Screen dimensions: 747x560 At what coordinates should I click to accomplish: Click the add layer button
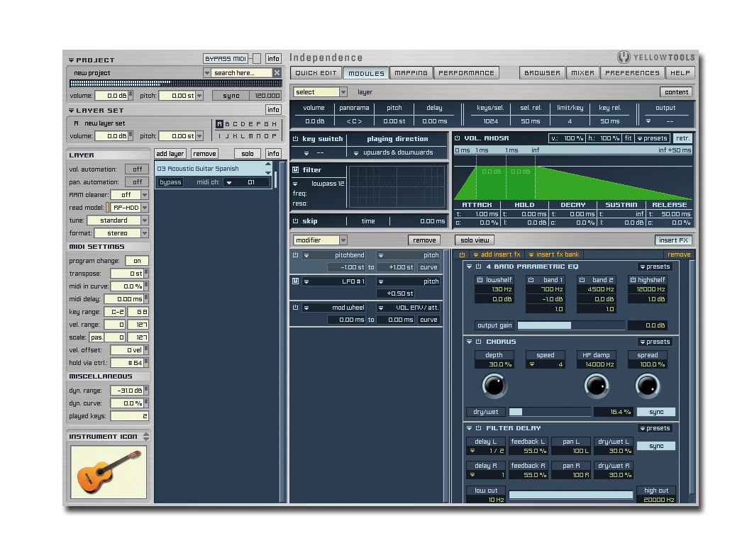pyautogui.click(x=170, y=153)
